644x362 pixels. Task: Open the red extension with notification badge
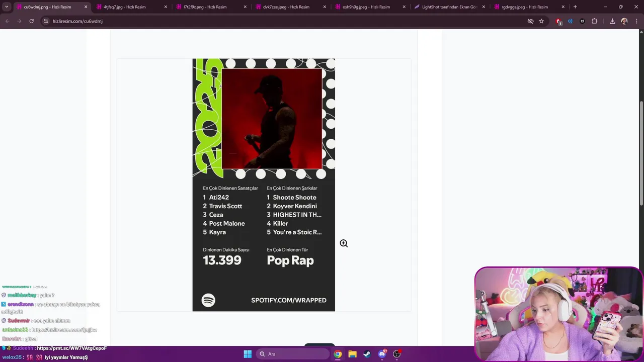coord(558,22)
